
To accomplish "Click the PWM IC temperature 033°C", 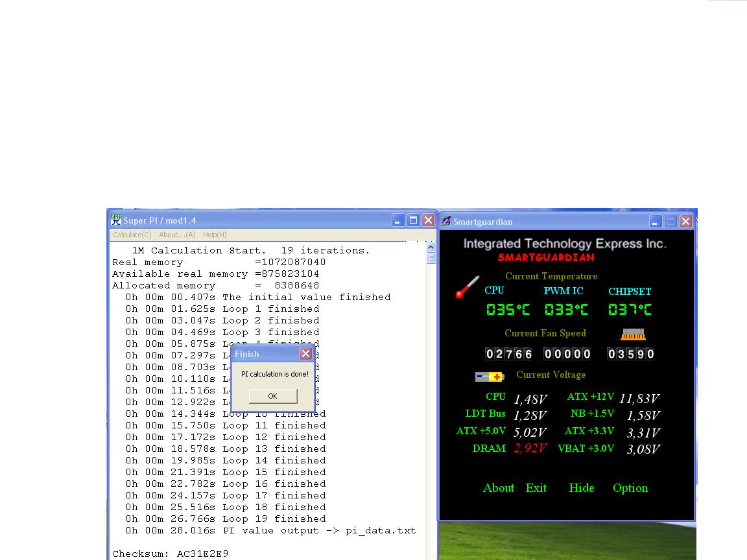I will [x=567, y=310].
